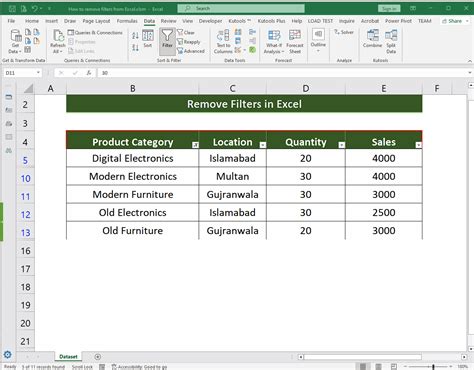Open Sales filter dropdown
This screenshot has width=474, height=370.
coord(418,145)
